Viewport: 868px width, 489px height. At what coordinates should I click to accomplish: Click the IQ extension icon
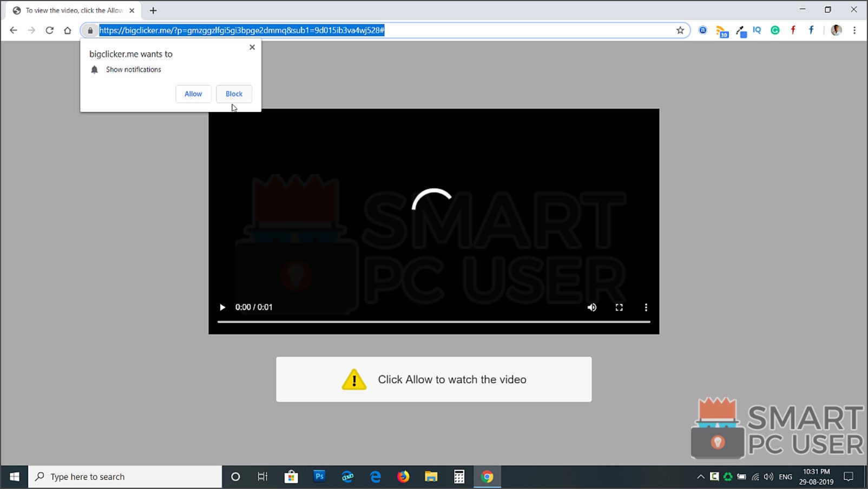click(757, 30)
